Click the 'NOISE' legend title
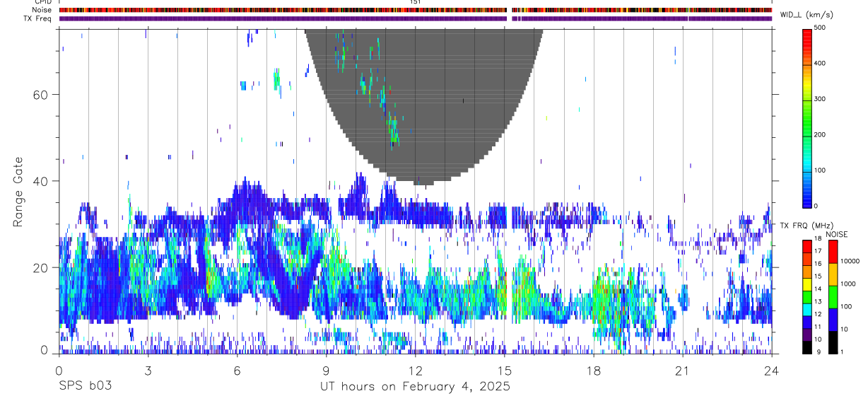Viewport: 868px width, 401px height. click(x=837, y=234)
